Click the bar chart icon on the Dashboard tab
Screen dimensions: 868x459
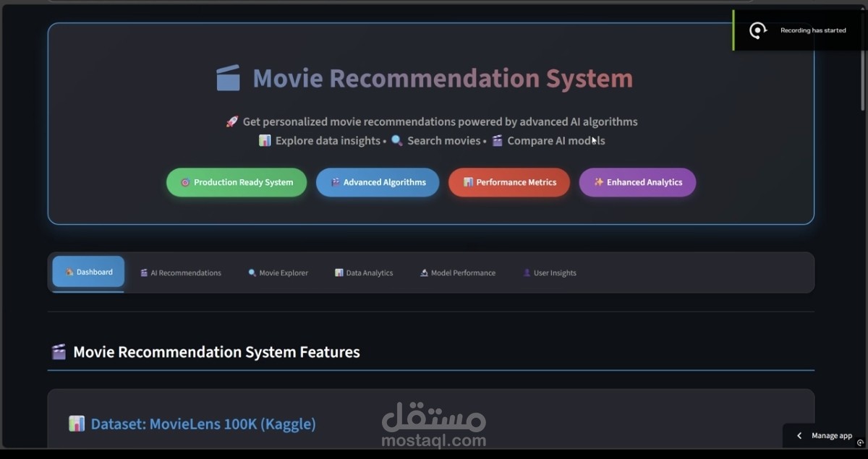point(71,272)
